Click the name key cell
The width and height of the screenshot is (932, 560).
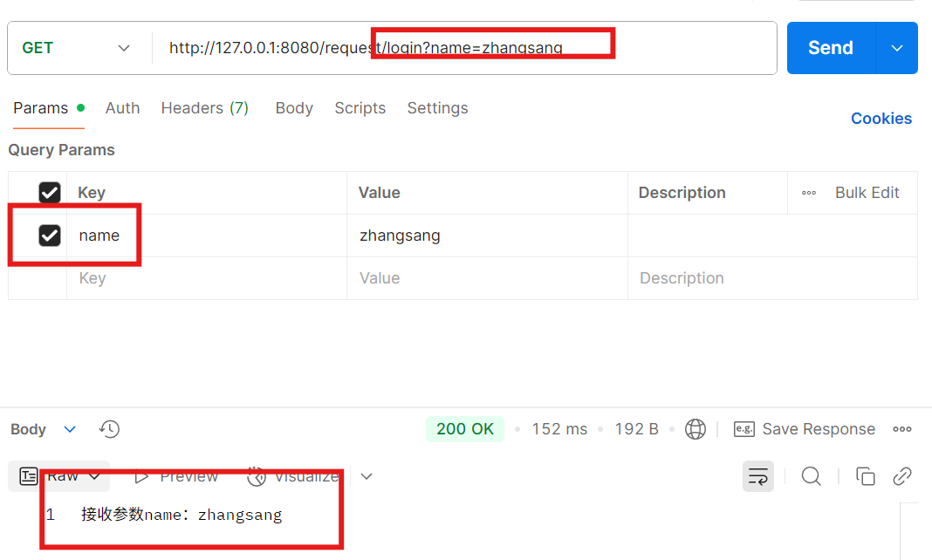(x=207, y=236)
